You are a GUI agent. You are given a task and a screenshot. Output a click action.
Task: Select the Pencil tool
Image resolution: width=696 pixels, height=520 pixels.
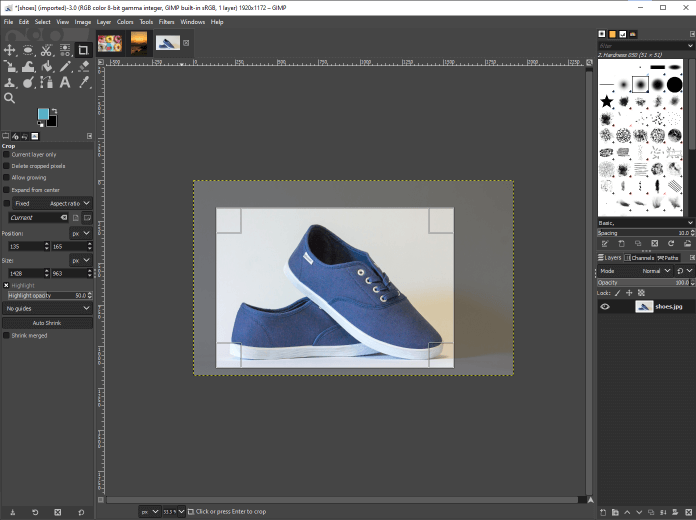pos(65,67)
